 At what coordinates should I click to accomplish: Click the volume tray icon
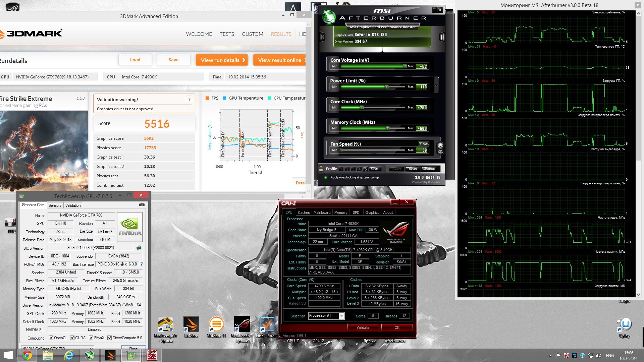coord(599,356)
